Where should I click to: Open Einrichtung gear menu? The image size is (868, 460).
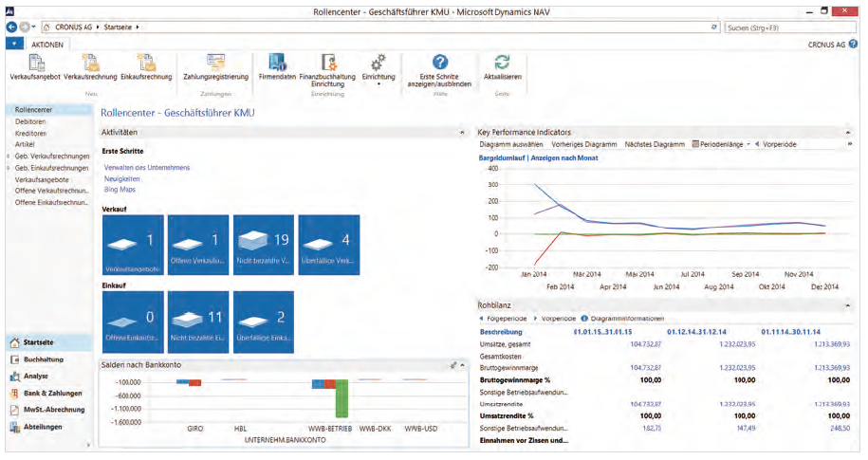pyautogui.click(x=379, y=69)
